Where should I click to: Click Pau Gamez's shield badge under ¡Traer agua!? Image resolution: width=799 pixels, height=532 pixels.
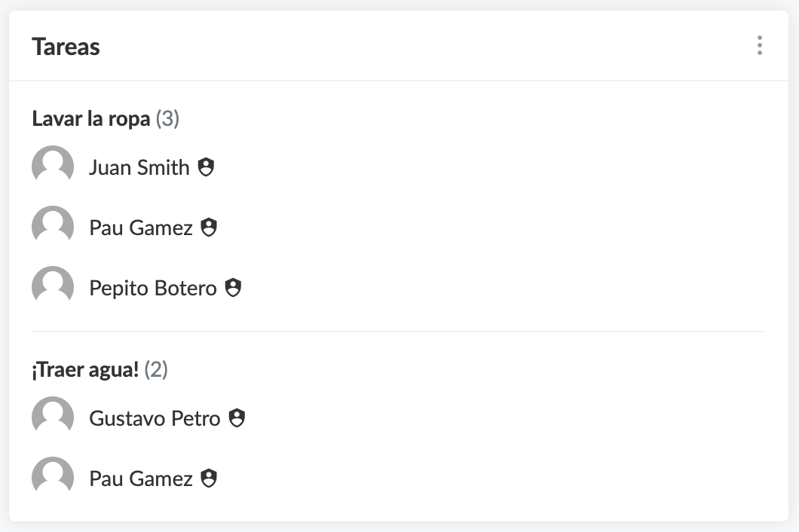pos(209,478)
